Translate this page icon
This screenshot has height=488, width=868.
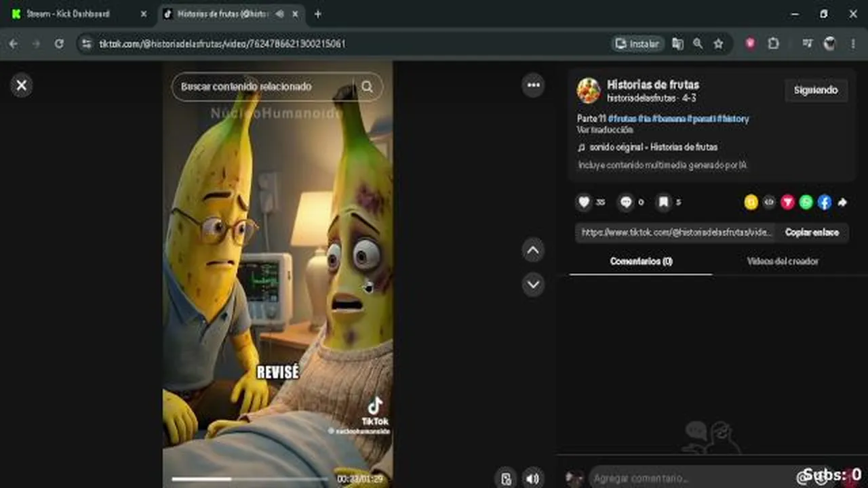tap(677, 43)
